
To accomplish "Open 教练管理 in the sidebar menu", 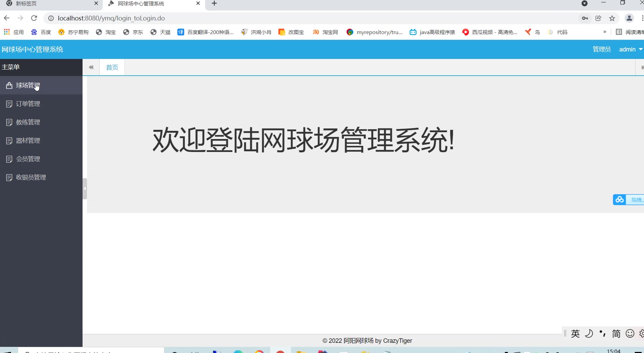I will pyautogui.click(x=41, y=122).
